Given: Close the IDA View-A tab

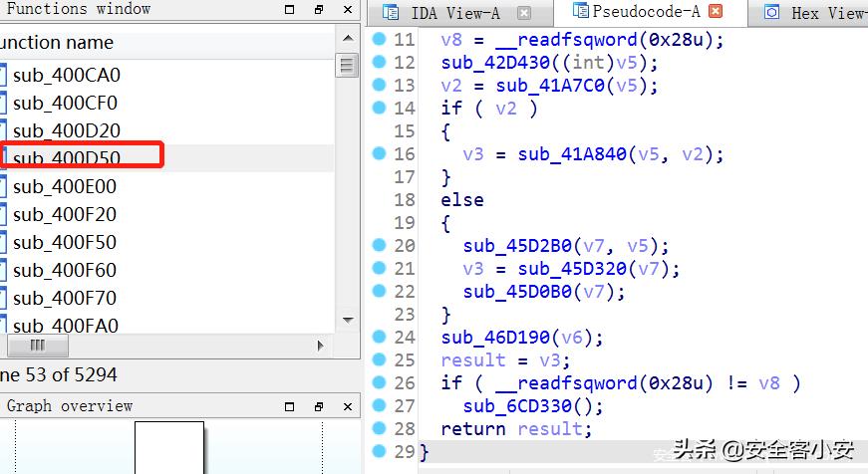Looking at the screenshot, I should 524,14.
